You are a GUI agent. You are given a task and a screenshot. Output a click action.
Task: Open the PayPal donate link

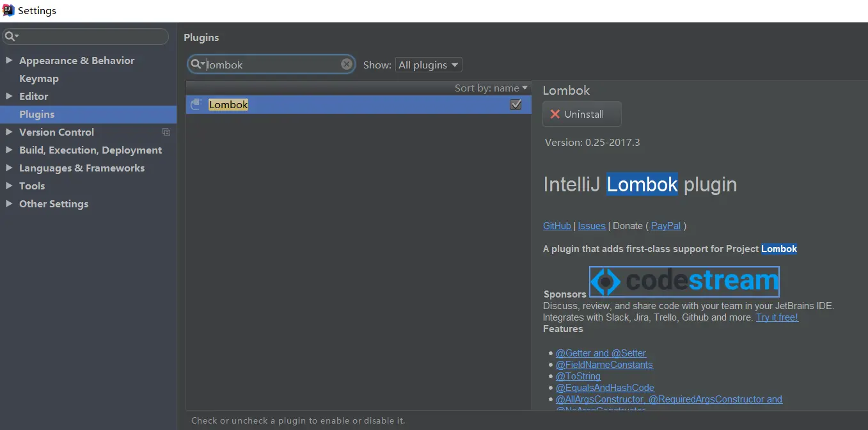[x=666, y=226]
